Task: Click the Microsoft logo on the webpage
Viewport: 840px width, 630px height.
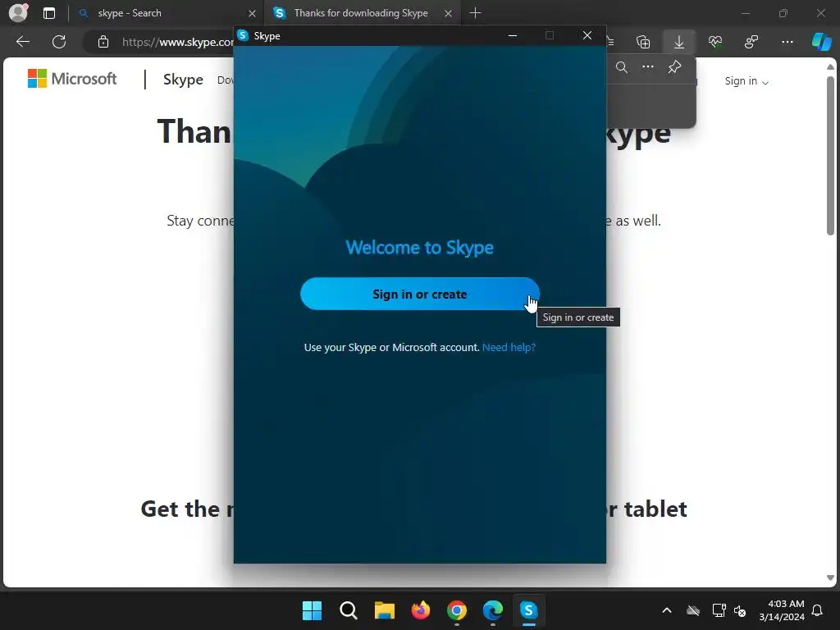Action: tap(72, 79)
